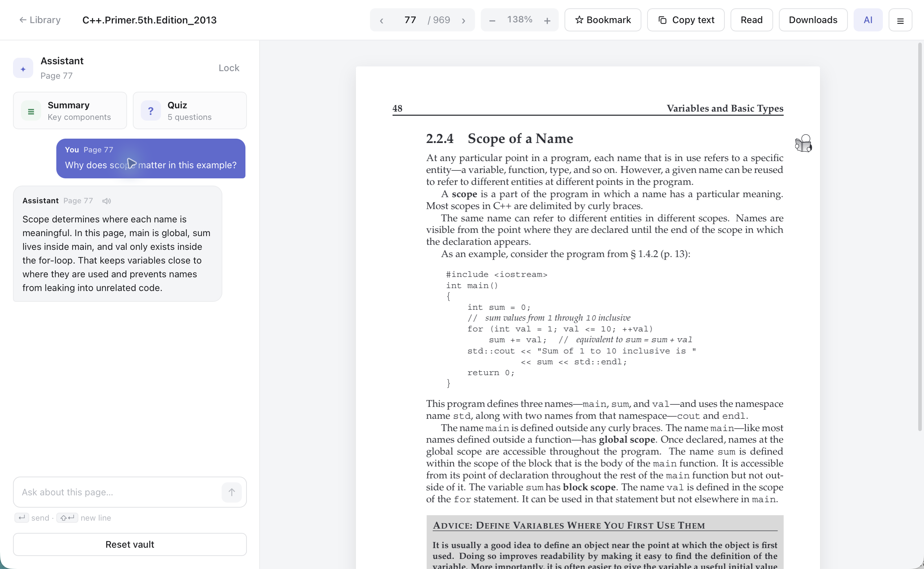Start the 5 questions Quiz
The image size is (924, 569).
(189, 110)
